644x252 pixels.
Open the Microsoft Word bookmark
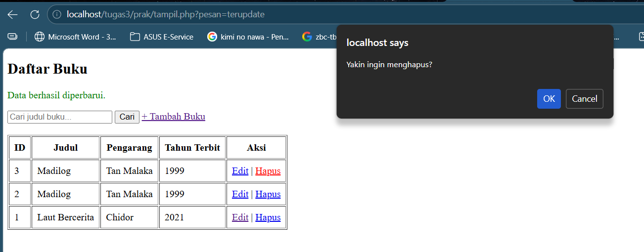tap(75, 37)
